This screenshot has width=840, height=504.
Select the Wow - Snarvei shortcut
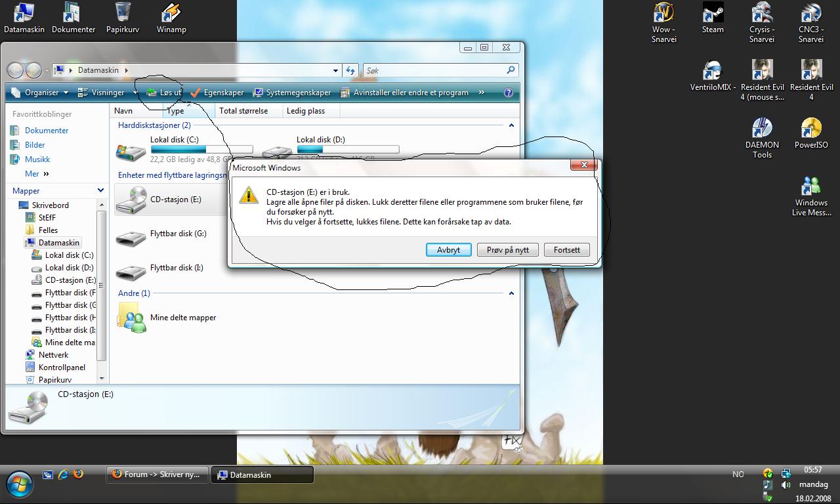[664, 22]
